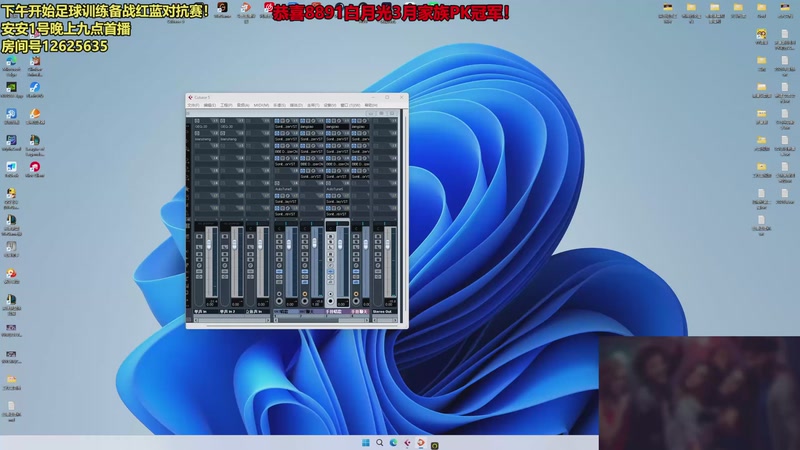Screen dimensions: 800x450
Task: Solo the first audio channel beside 立体声 In
Action: pyautogui.click(x=279, y=242)
